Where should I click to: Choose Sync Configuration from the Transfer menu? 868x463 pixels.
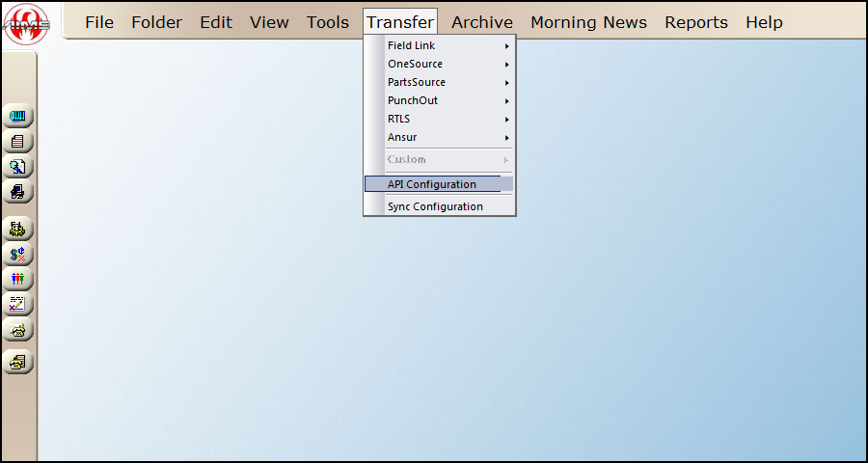pos(439,206)
